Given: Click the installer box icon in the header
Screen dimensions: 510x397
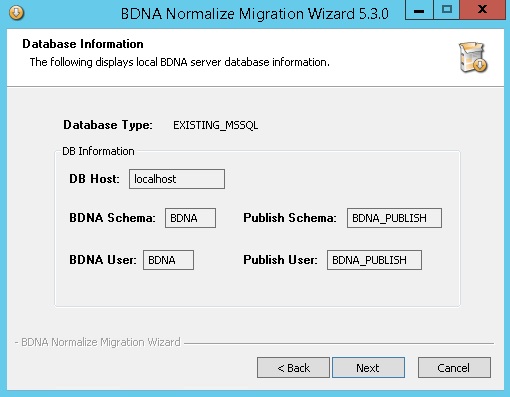Looking at the screenshot, I should click(x=473, y=57).
